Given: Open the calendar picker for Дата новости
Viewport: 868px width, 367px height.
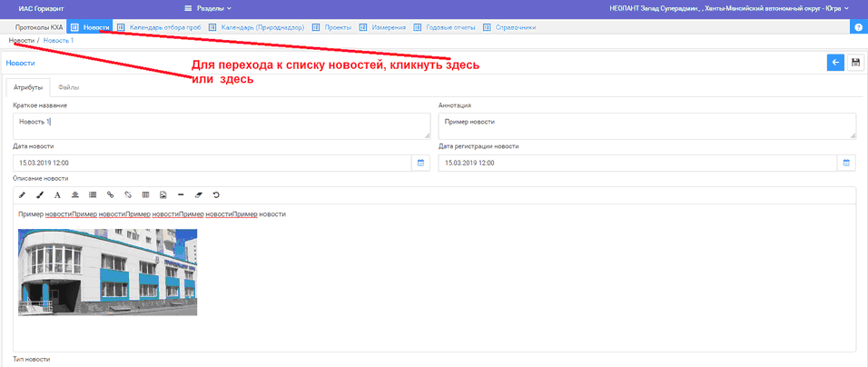Looking at the screenshot, I should click(420, 163).
